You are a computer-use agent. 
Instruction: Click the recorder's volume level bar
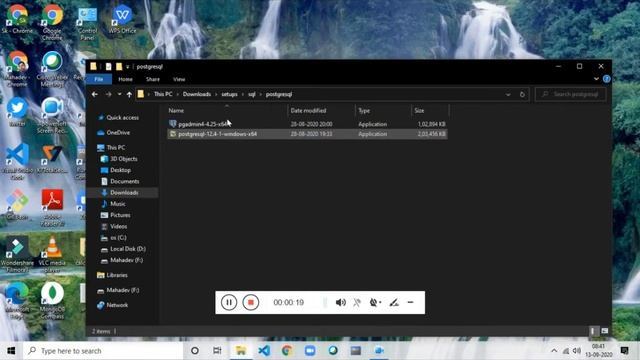coord(325,302)
